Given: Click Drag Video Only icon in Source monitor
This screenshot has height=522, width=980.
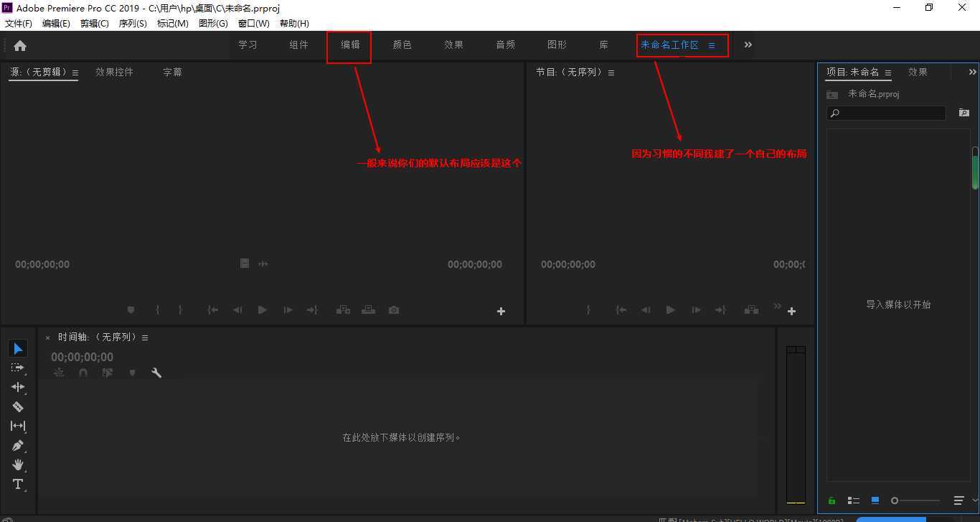Looking at the screenshot, I should pos(245,264).
